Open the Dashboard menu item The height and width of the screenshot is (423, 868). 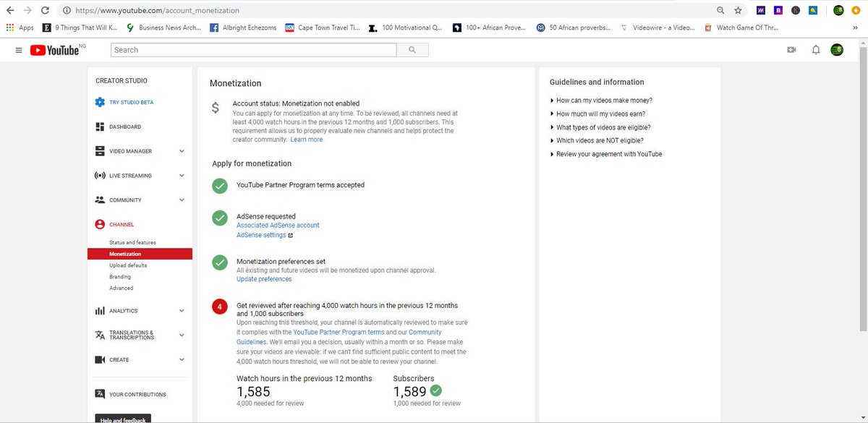[125, 127]
